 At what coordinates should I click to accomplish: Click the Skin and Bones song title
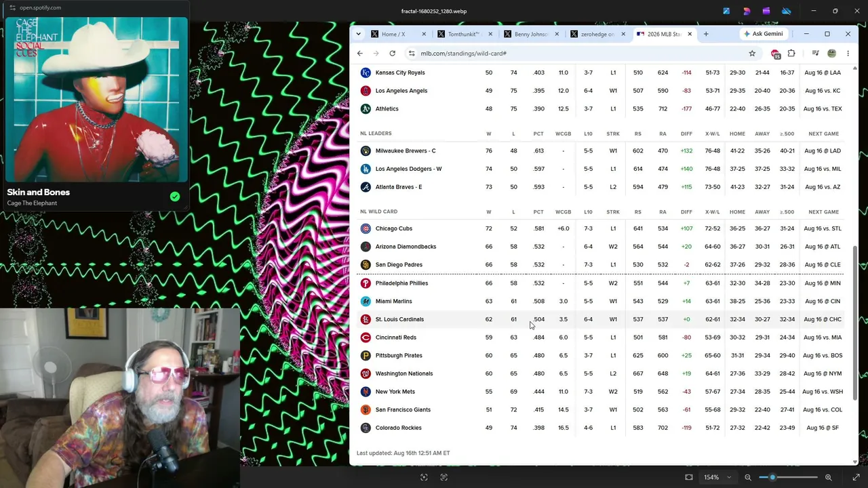[39, 192]
